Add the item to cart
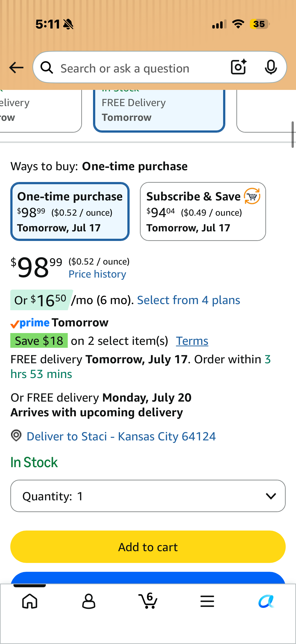The height and width of the screenshot is (644, 296). pyautogui.click(x=148, y=547)
